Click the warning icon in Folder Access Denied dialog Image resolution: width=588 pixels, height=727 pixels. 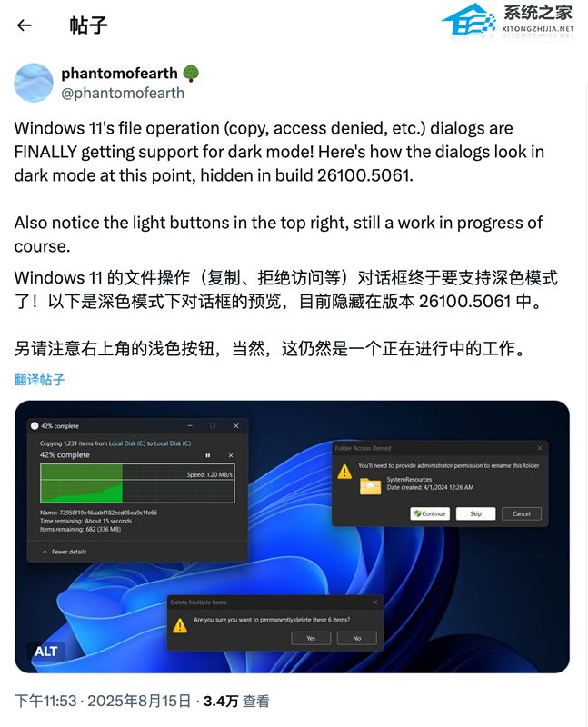(344, 472)
